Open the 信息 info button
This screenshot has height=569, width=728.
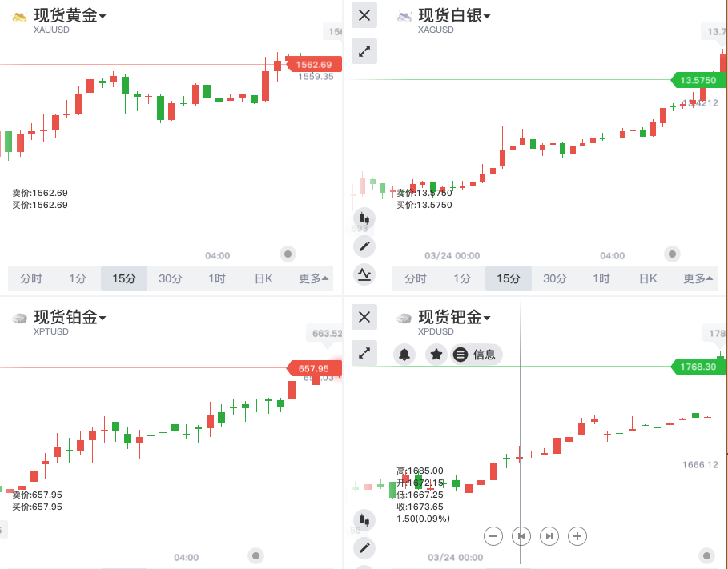[x=476, y=355]
